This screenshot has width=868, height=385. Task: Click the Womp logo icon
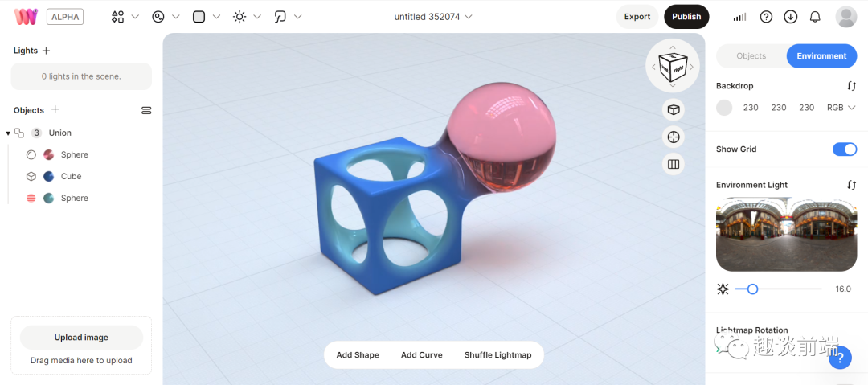pyautogui.click(x=26, y=17)
